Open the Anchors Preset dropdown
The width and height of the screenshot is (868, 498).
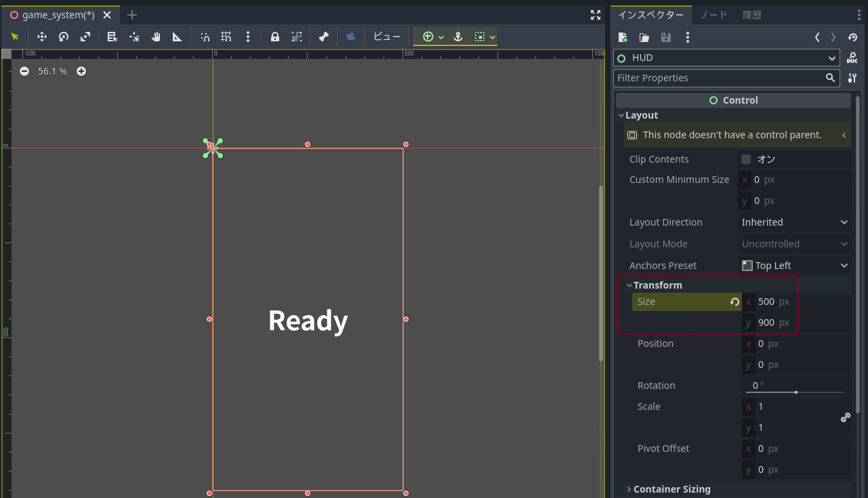tap(794, 266)
